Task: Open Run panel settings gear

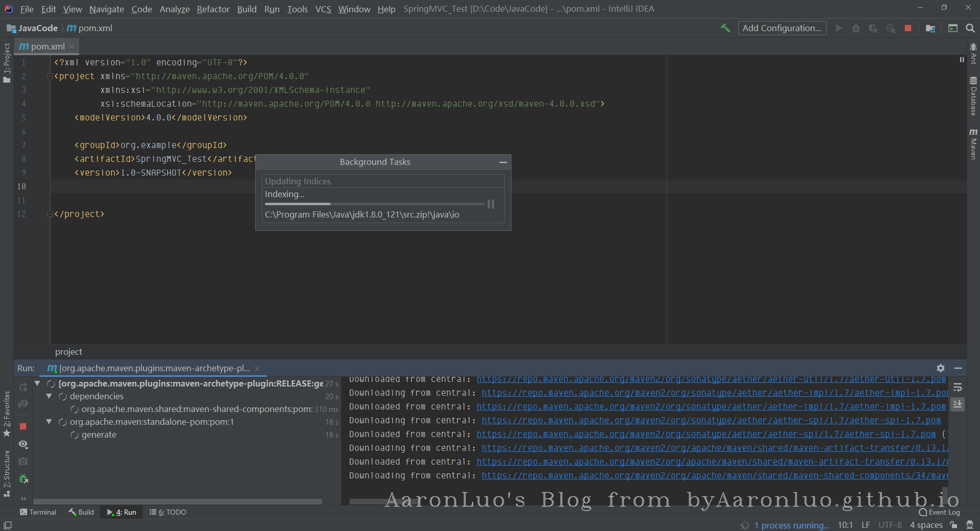Action: tap(941, 368)
